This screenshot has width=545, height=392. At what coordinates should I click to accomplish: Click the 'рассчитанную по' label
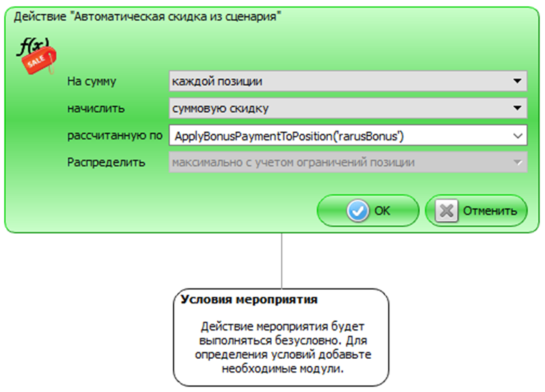(x=115, y=136)
